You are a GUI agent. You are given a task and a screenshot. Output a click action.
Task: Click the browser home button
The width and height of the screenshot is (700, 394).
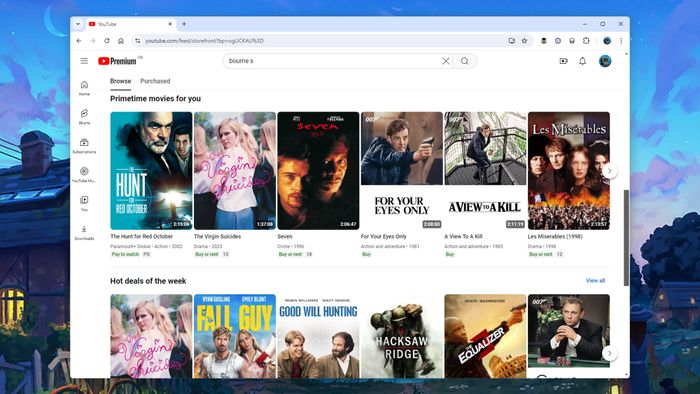pos(121,41)
